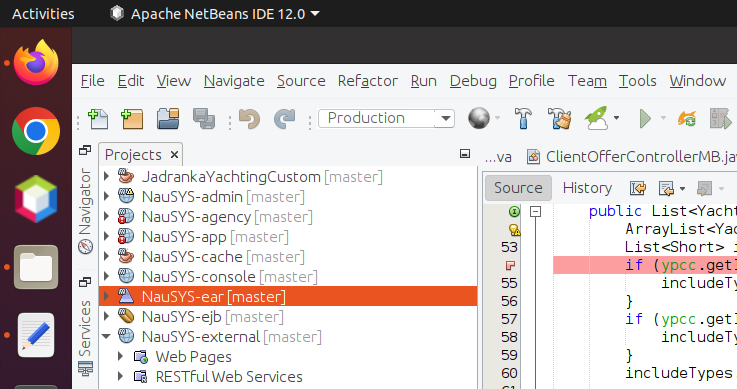Click the orange apply code changes icon

[x=687, y=118]
